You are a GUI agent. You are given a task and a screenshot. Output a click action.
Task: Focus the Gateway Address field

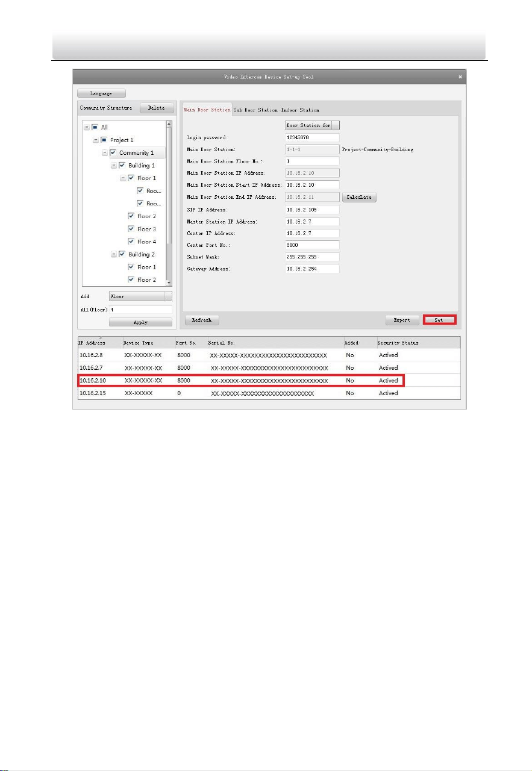click(312, 269)
